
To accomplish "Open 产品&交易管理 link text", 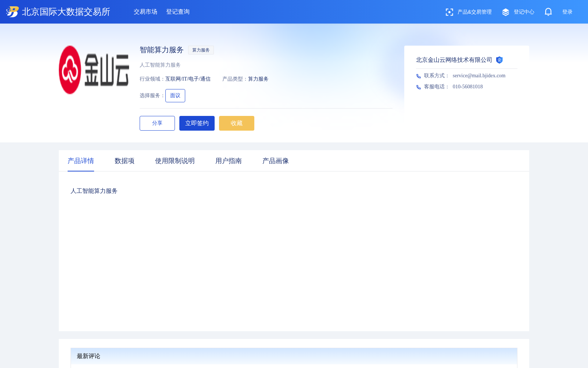I will (474, 12).
